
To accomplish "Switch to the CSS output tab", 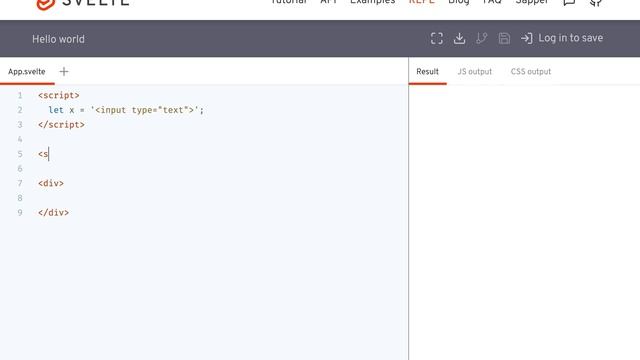I will click(x=531, y=72).
